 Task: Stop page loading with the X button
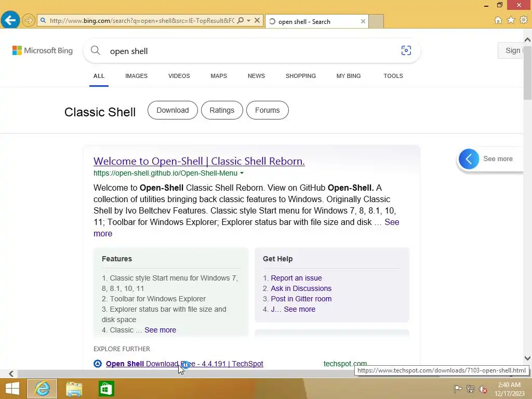(257, 21)
